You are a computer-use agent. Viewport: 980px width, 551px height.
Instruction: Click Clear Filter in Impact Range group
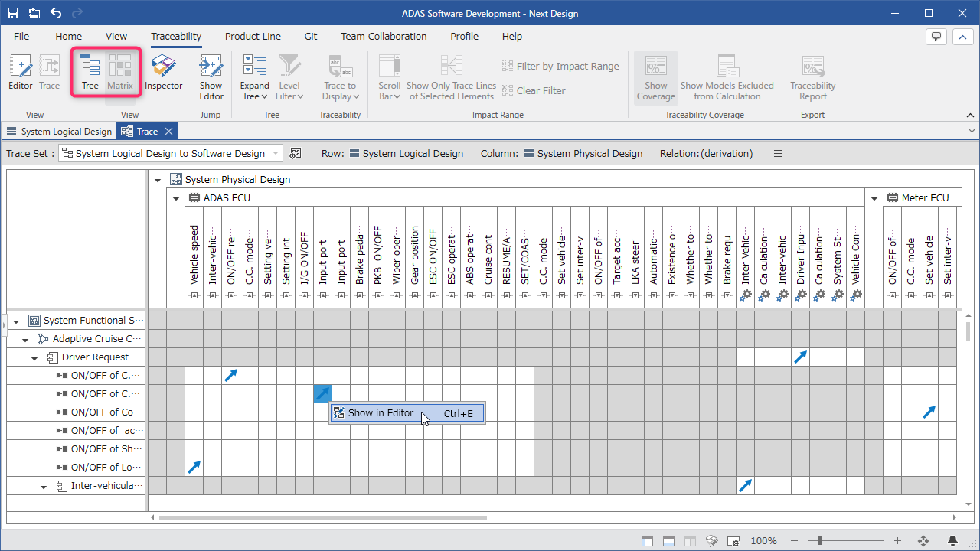click(534, 90)
